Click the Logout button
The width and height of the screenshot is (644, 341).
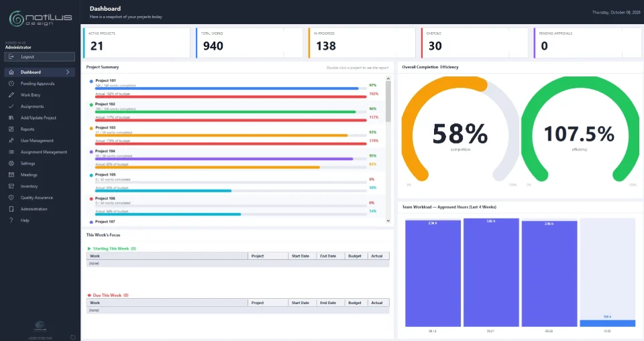(40, 57)
